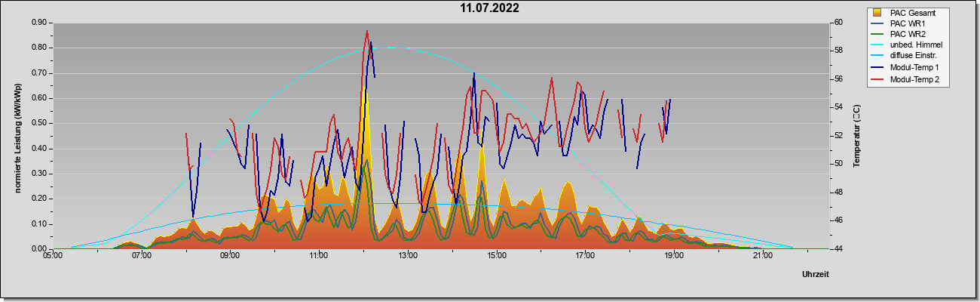Image resolution: width=980 pixels, height=302 pixels.
Task: Click the 17:00 tick label
Action: [x=586, y=257]
